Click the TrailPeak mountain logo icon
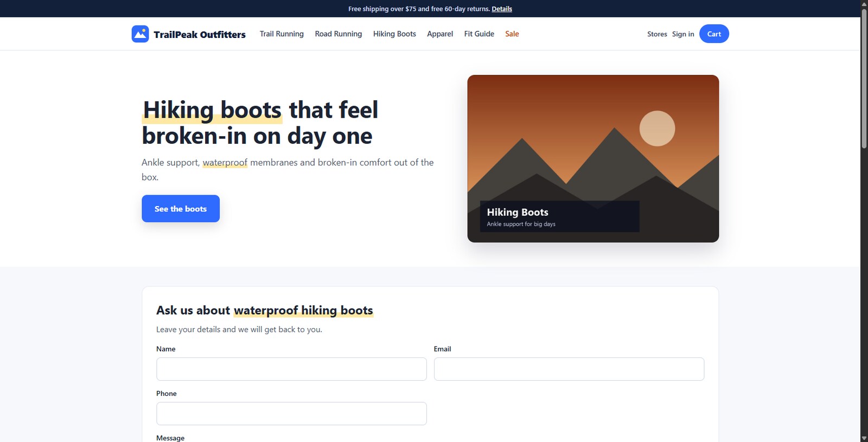Viewport: 868px width, 442px height. coord(140,34)
